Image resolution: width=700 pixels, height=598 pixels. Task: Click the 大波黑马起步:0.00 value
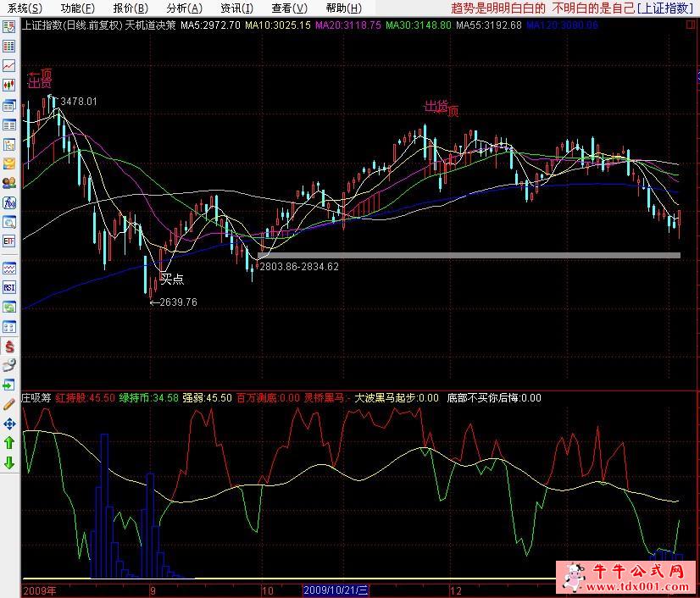[397, 397]
